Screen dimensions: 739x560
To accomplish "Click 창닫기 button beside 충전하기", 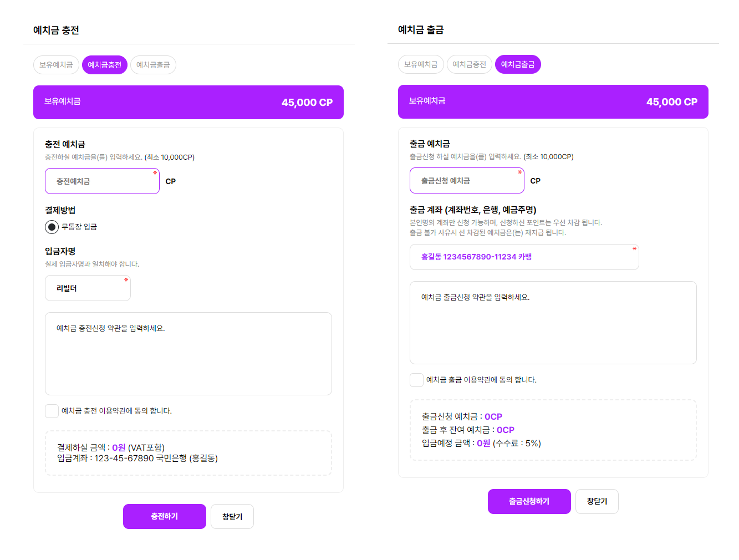I will 232,516.
